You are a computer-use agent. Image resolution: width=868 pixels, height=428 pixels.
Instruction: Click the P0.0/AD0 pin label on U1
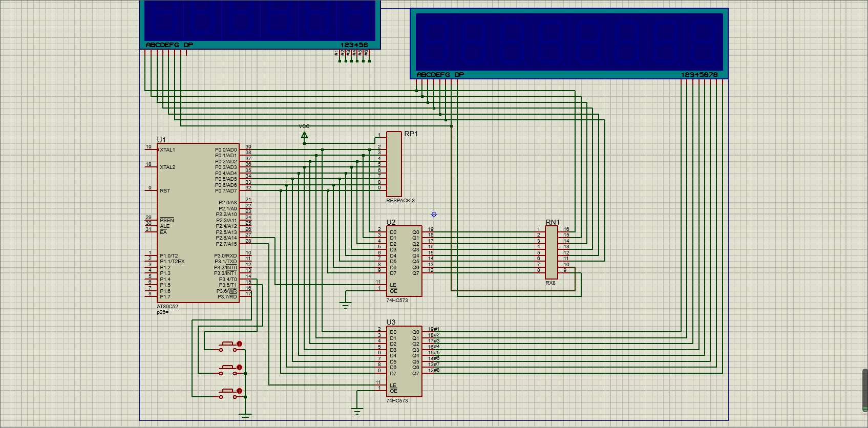coord(226,150)
